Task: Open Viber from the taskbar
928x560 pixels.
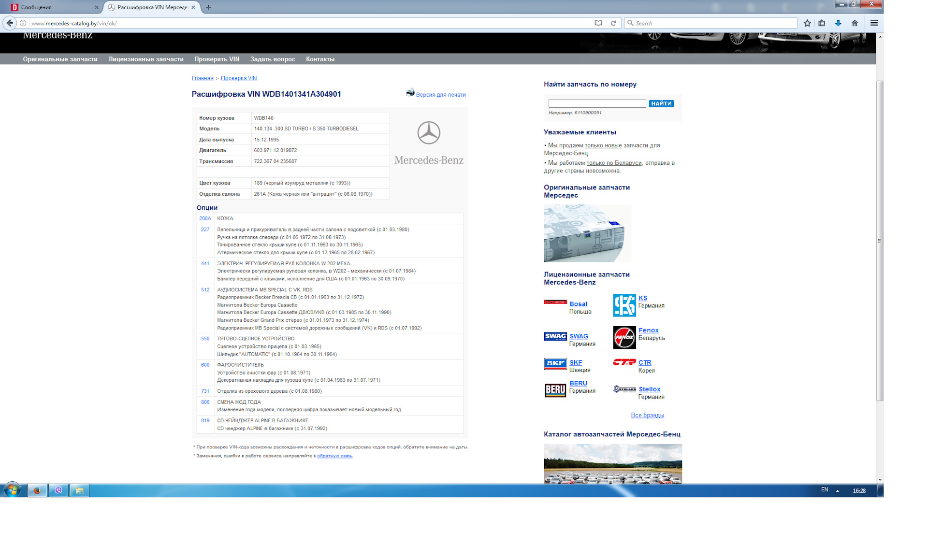Action: (58, 490)
